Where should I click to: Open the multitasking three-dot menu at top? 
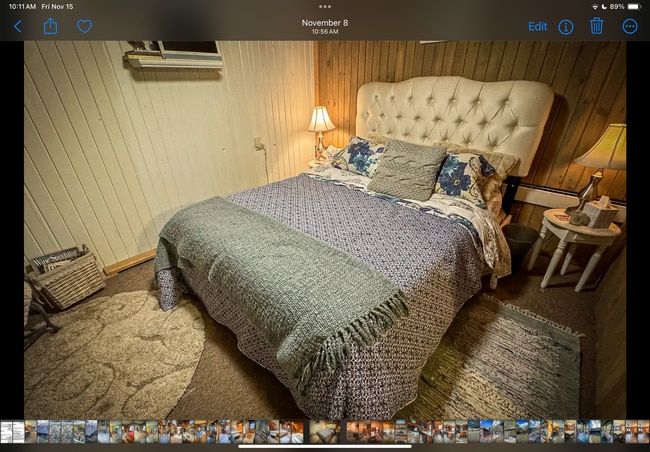point(325,6)
